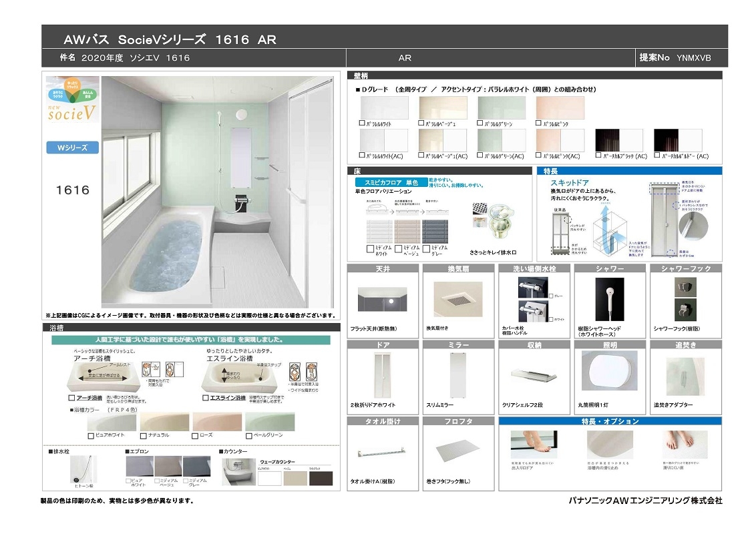Check the ローズ bathtub color box
The image size is (756, 534).
tap(195, 436)
